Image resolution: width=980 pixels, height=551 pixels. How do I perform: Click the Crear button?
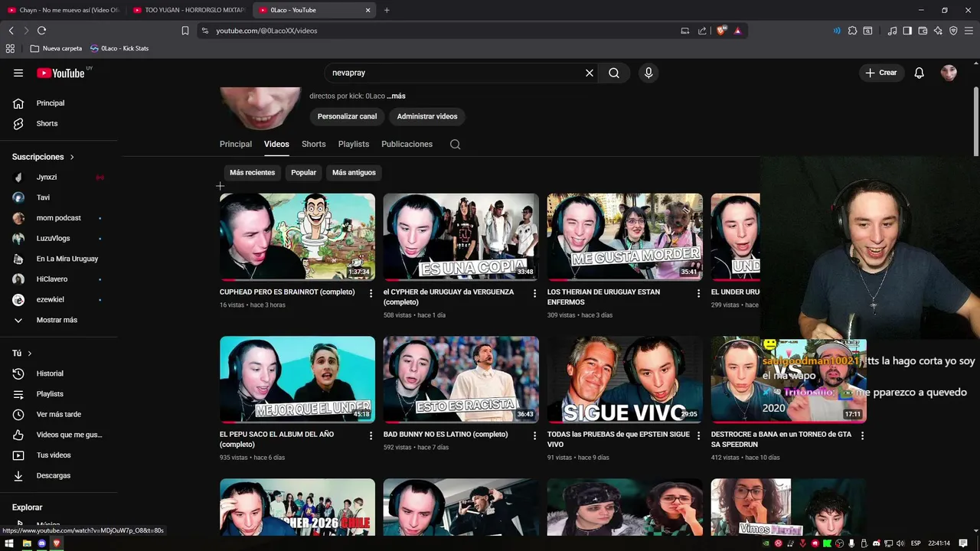point(881,73)
